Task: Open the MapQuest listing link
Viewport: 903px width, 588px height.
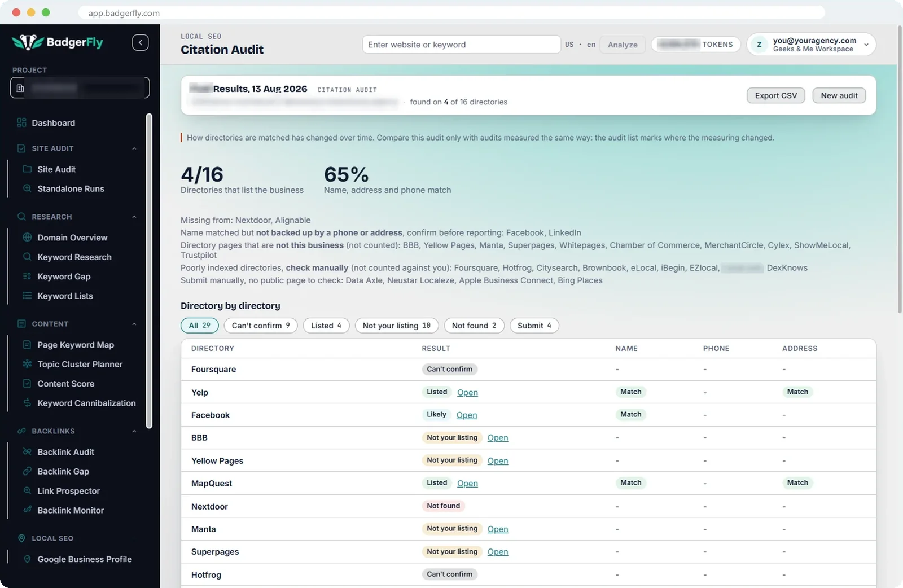Action: [467, 483]
